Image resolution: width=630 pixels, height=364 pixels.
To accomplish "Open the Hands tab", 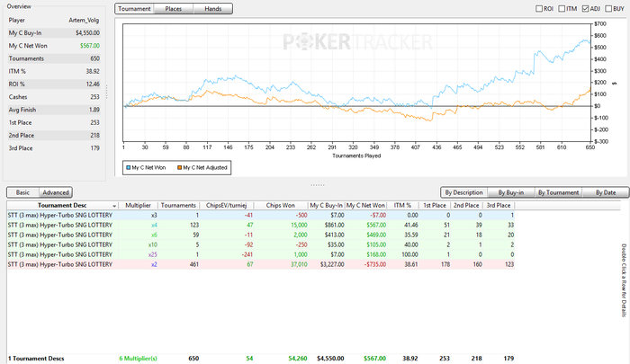I will (212, 9).
